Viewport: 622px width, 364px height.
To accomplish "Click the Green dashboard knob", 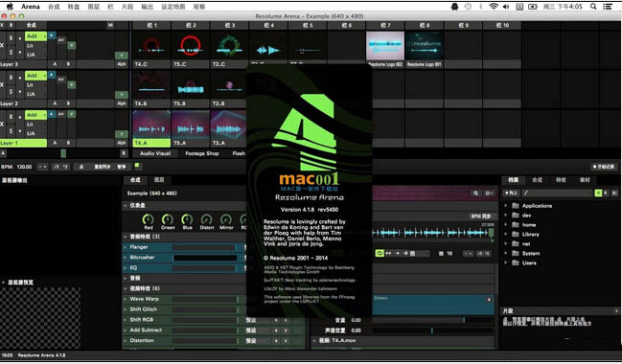I will [x=168, y=218].
